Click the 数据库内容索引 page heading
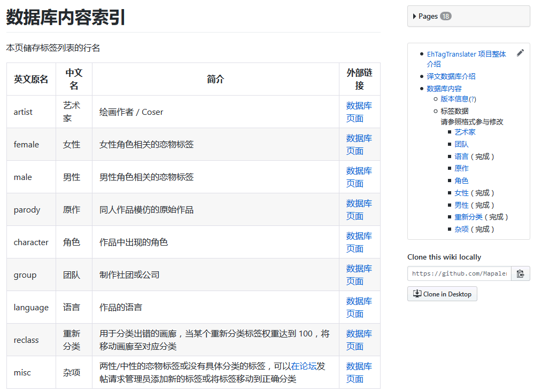The height and width of the screenshot is (392, 534). [x=66, y=17]
